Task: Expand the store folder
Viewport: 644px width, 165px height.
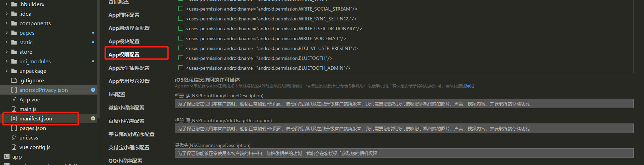Action: click(x=6, y=52)
